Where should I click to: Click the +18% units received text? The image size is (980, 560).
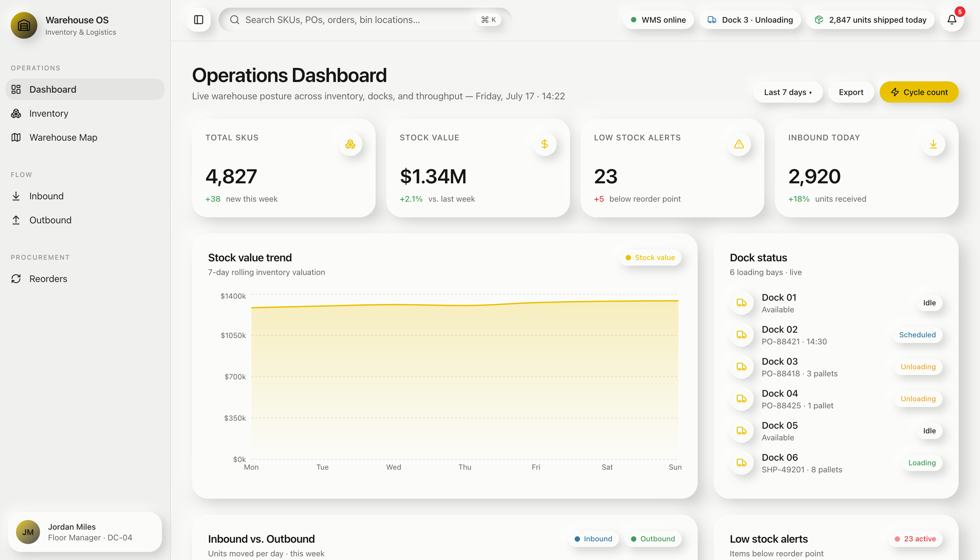[x=827, y=199]
